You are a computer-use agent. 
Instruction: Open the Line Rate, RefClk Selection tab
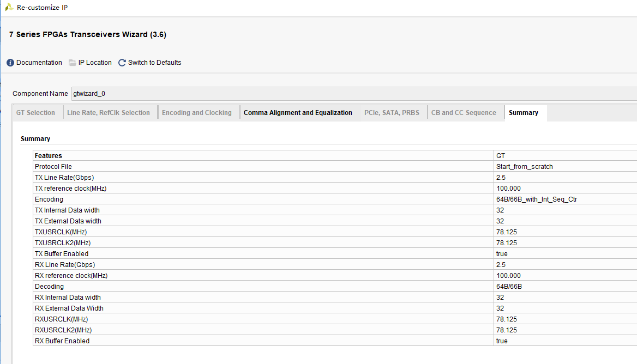tap(109, 113)
